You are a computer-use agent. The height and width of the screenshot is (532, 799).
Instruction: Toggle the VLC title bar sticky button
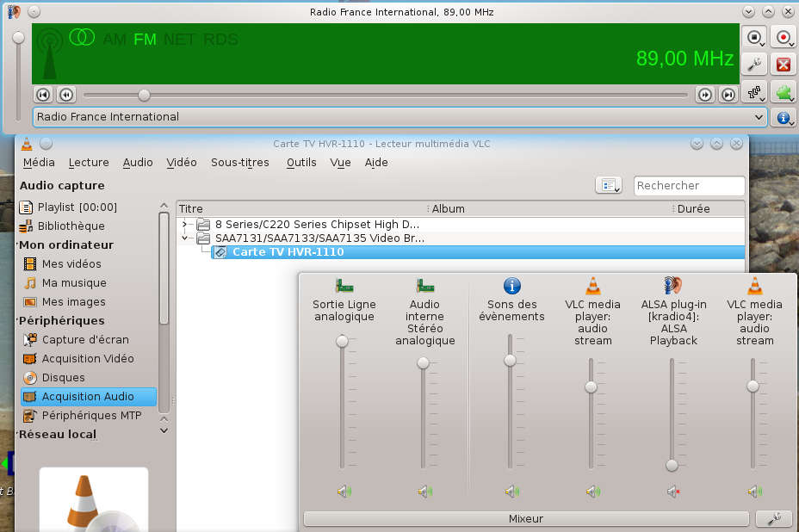point(46,145)
